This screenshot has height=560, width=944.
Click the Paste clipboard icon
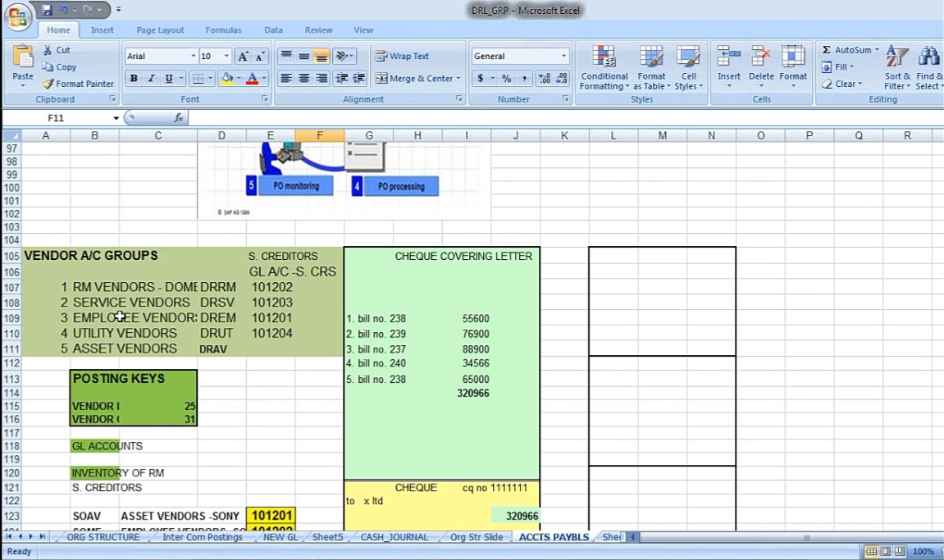[x=23, y=58]
